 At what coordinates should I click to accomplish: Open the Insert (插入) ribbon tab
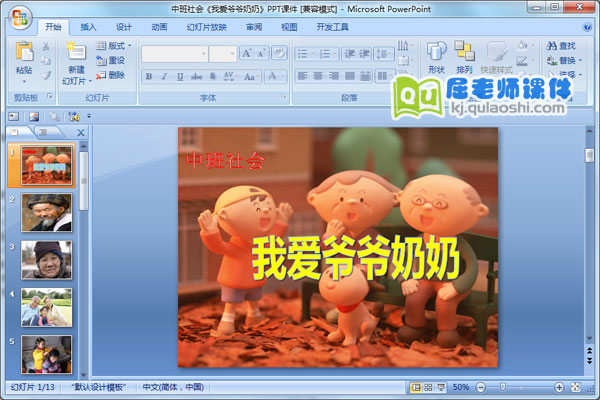[x=88, y=27]
